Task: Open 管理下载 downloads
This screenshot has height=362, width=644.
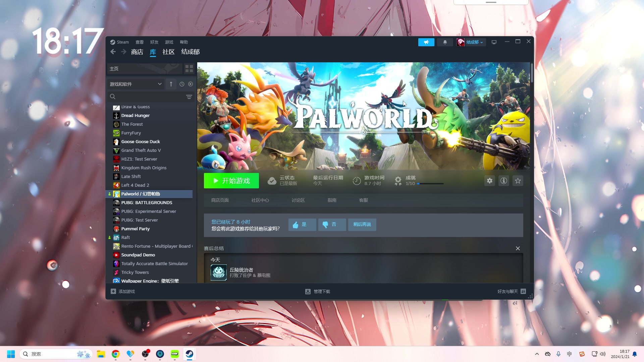Action: (318, 292)
